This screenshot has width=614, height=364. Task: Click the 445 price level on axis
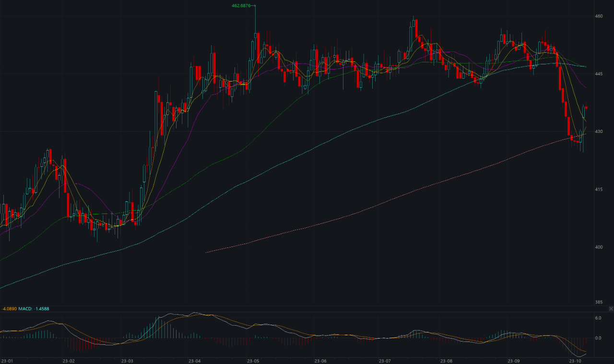click(x=598, y=74)
